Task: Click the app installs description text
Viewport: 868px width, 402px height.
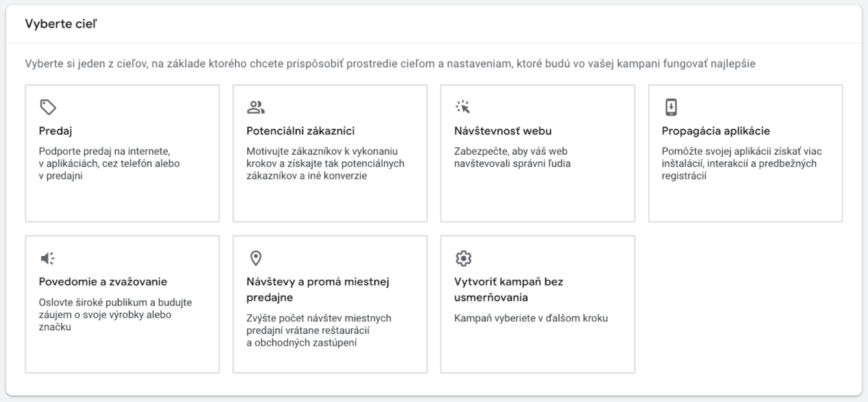Action: pos(741,163)
